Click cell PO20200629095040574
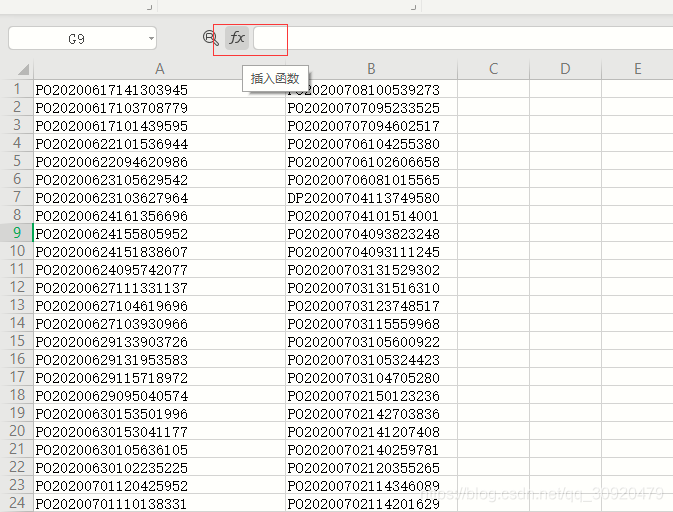The image size is (673, 512). [x=160, y=396]
